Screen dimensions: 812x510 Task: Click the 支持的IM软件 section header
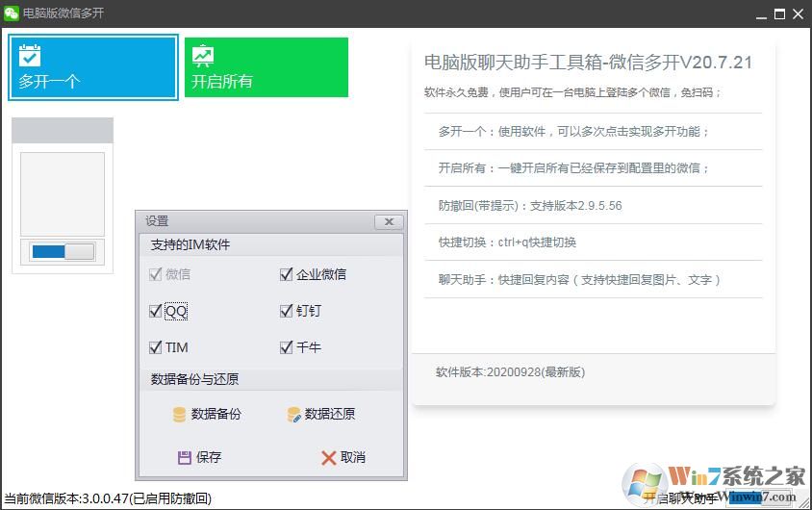coord(190,245)
